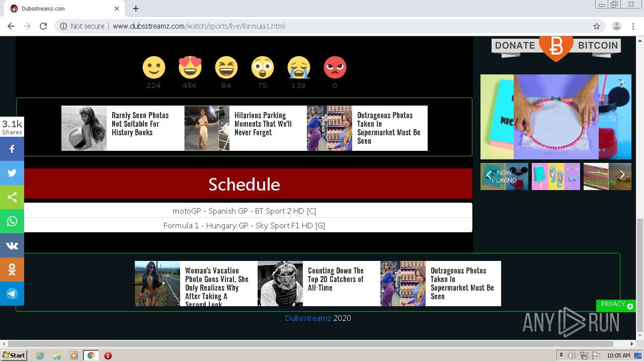Advance to next video in carousel
644x362 pixels.
coord(622,175)
